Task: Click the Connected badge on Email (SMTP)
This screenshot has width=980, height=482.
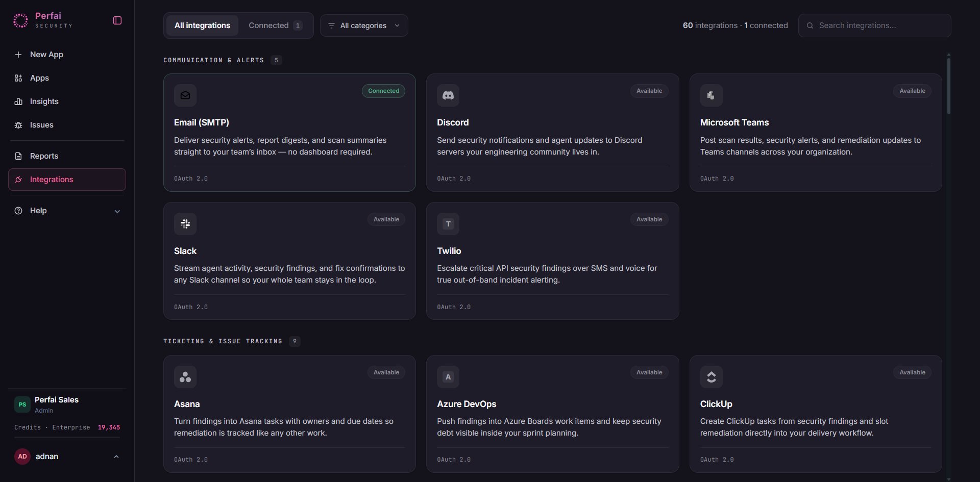Action: 384,91
